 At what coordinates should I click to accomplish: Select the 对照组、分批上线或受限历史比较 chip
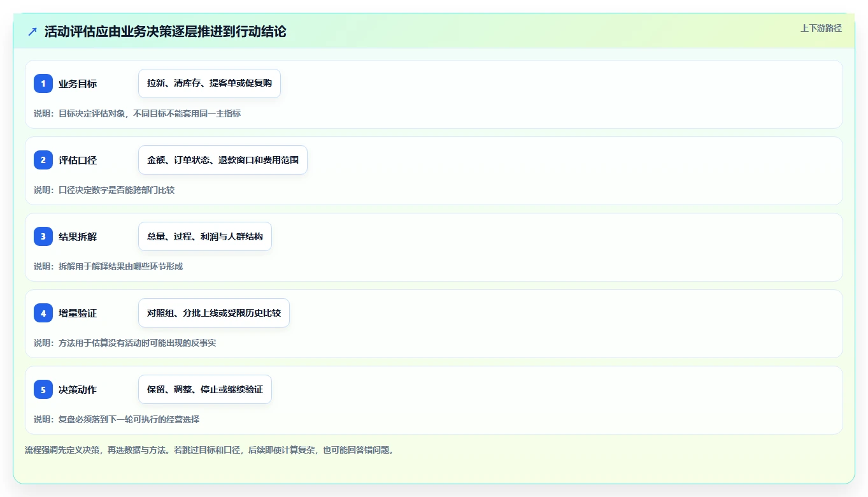[x=214, y=313]
